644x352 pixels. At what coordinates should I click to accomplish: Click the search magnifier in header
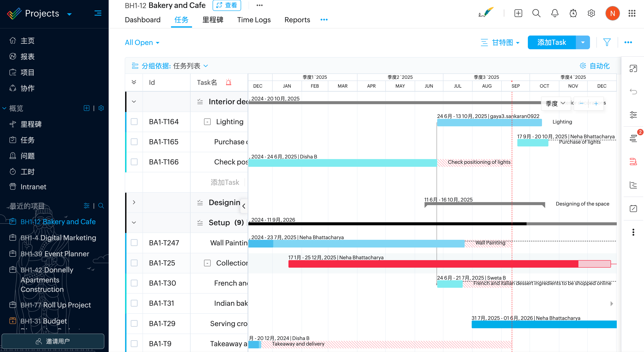pos(536,13)
